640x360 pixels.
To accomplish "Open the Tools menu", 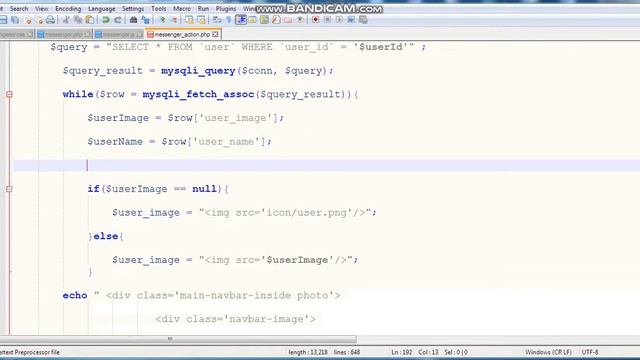I will [x=158, y=9].
